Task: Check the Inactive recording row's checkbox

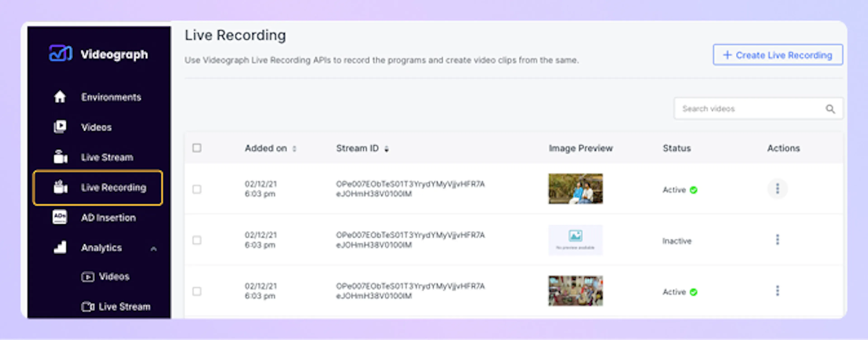Action: 197,240
